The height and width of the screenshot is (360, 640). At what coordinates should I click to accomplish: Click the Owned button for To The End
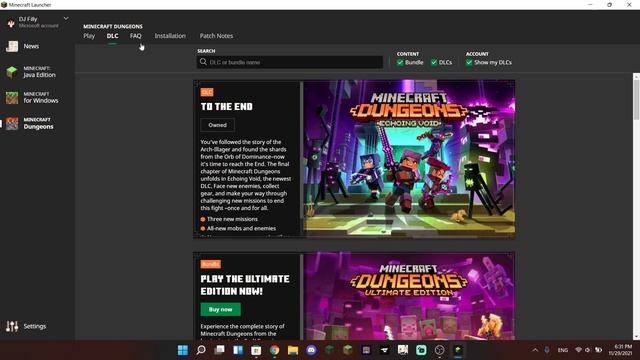click(x=217, y=125)
